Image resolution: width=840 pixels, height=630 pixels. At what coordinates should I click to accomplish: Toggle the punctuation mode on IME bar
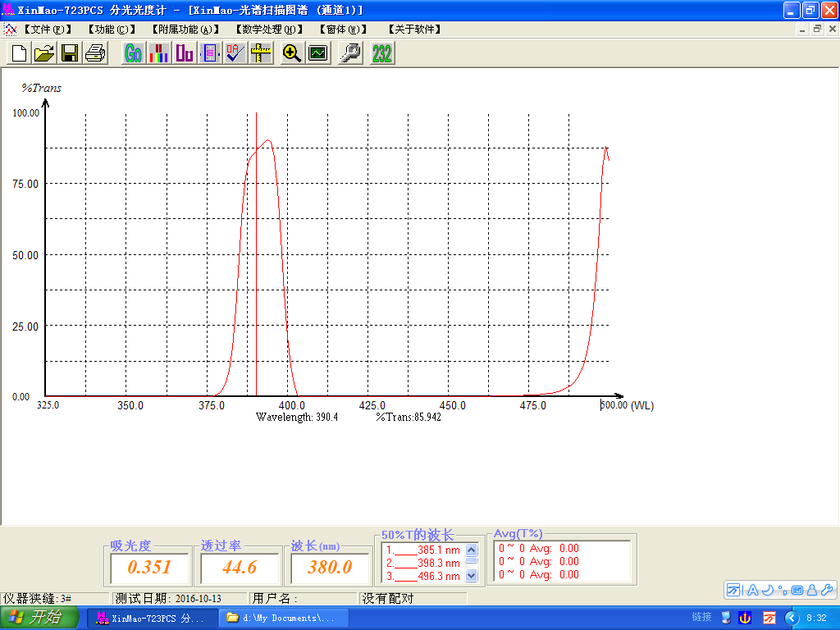coord(783,590)
